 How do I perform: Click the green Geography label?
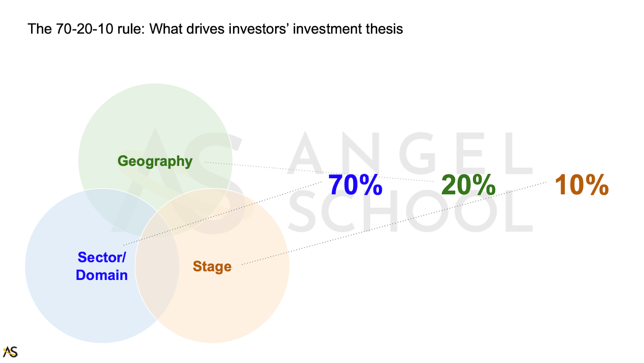point(155,161)
